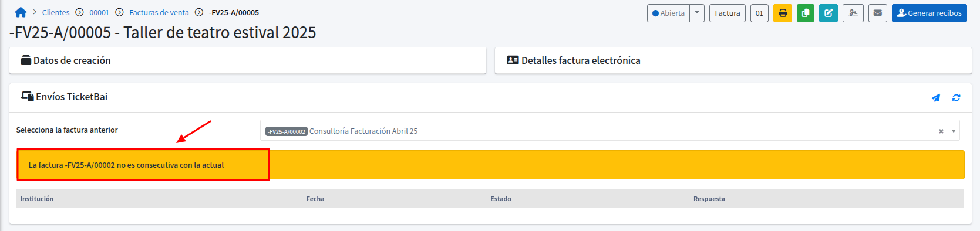Expand the Datos de creación panel
Viewport: 980px width, 231px height.
point(248,60)
